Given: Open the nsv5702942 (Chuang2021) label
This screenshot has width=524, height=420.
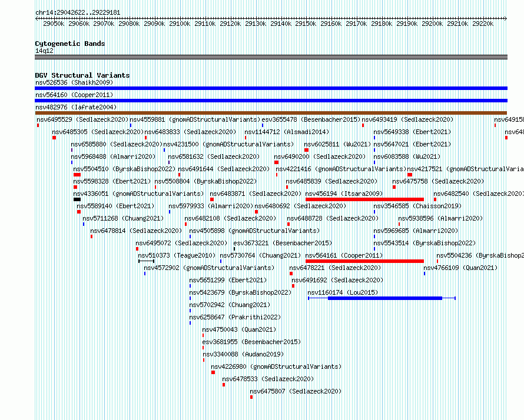Looking at the screenshot, I should point(230,305).
